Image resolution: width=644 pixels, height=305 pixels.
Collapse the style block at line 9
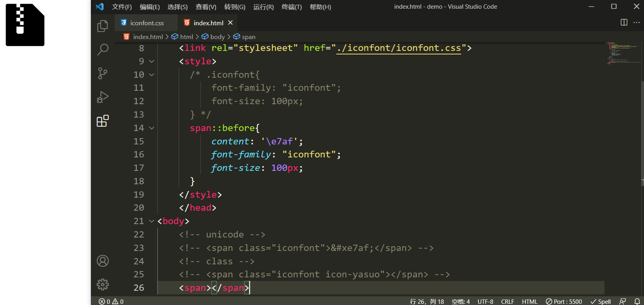152,62
